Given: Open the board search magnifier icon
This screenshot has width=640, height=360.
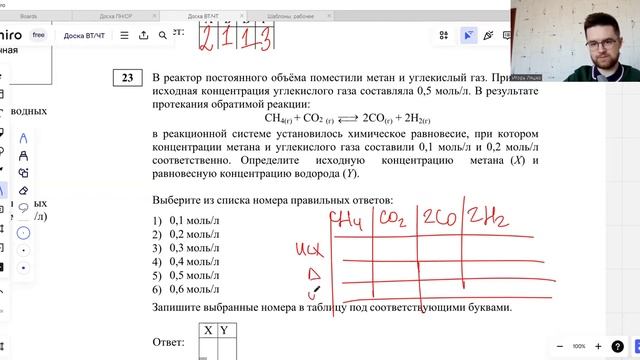Looking at the screenshot, I should pyautogui.click(x=162, y=36).
